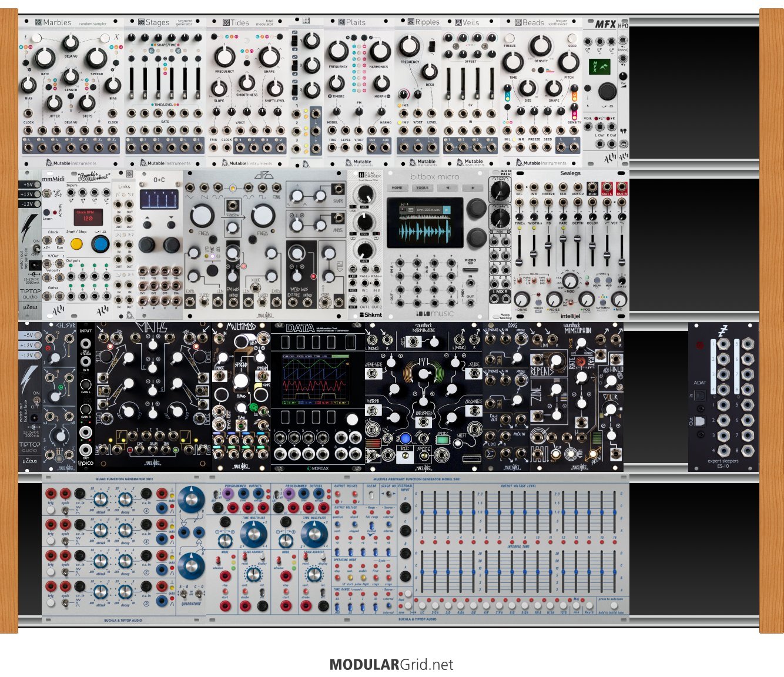This screenshot has height=677, width=784.
Task: Click the stage 1 output voltage level slider
Action: pyautogui.click(x=422, y=513)
